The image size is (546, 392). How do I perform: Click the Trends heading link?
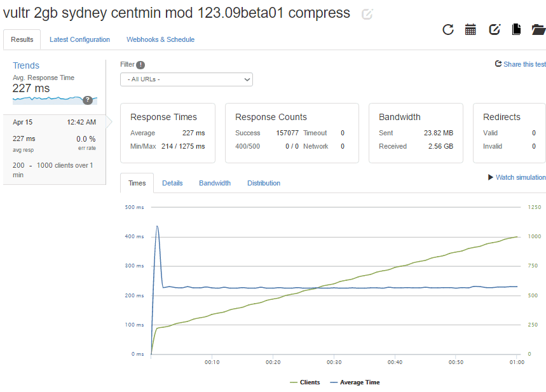[26, 65]
